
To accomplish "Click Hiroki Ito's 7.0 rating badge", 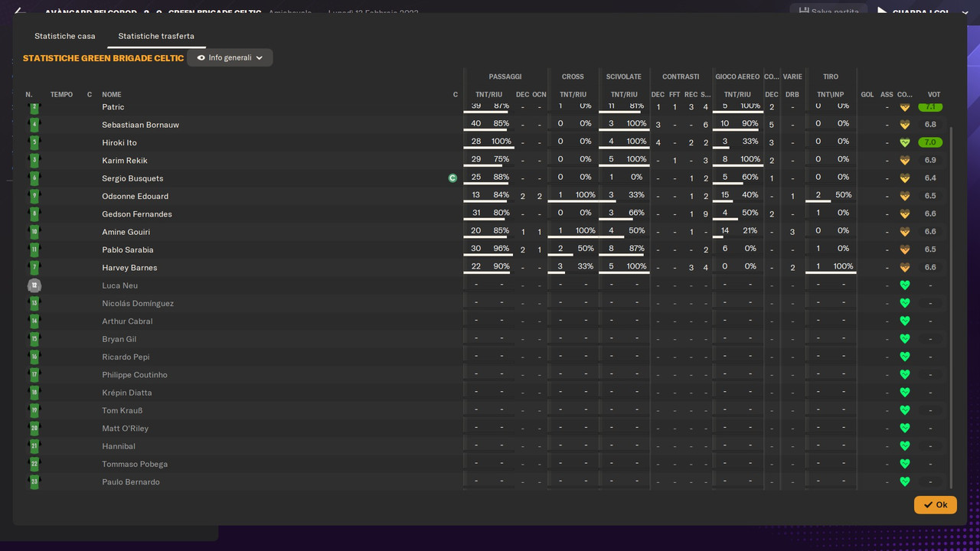I will coord(930,142).
